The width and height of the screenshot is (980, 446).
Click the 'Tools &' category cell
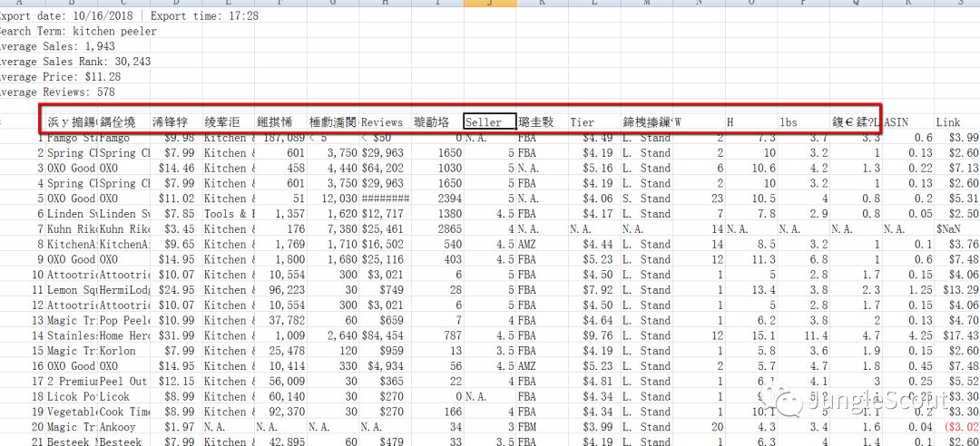click(229, 214)
